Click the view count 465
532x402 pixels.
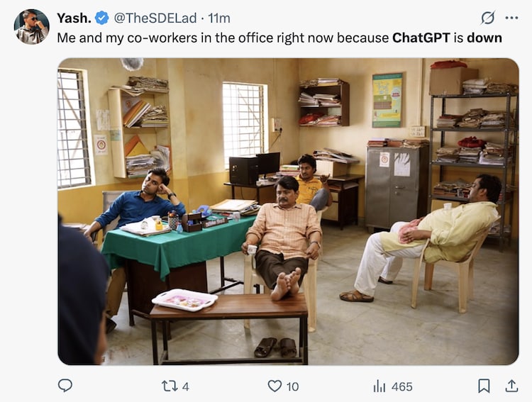point(401,386)
